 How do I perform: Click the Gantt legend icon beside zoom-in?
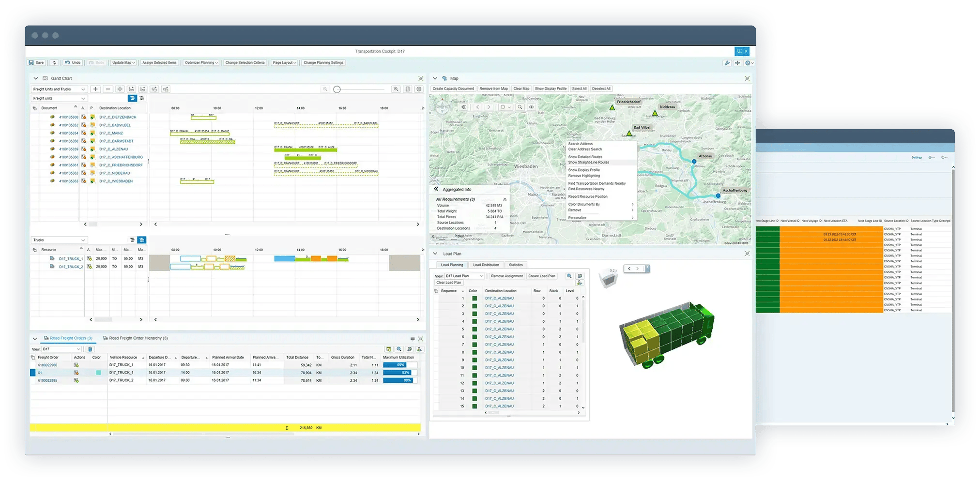point(408,89)
